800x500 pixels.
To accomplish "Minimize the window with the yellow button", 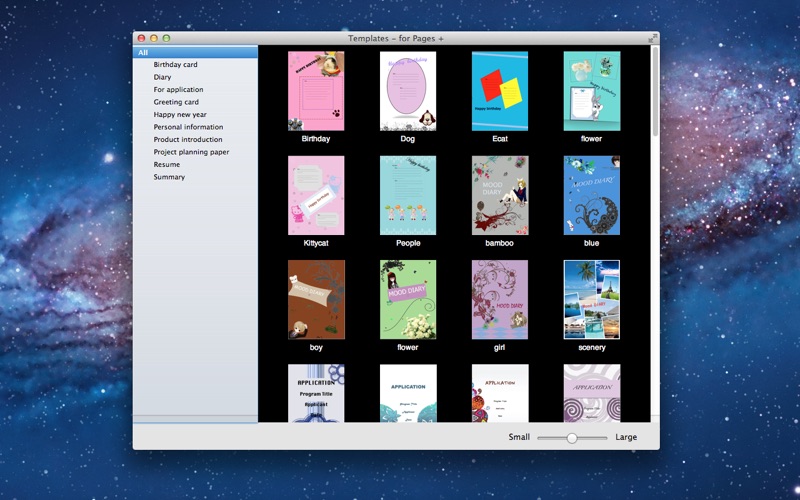I will pyautogui.click(x=154, y=38).
